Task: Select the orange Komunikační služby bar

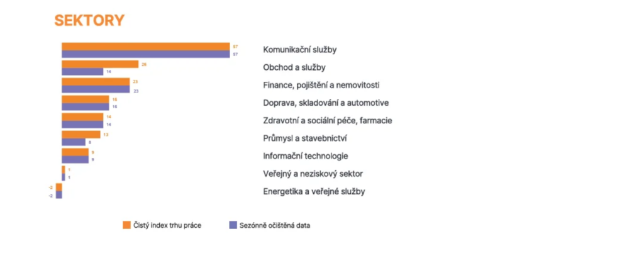Action: 146,47
